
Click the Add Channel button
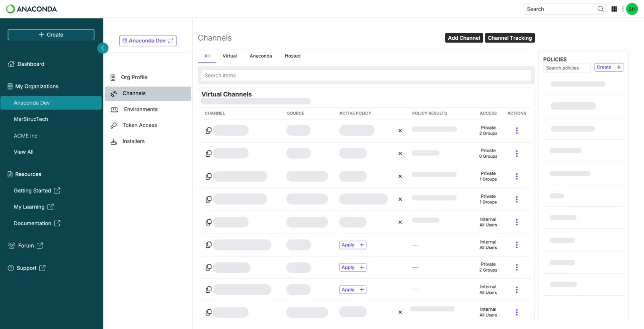[463, 38]
